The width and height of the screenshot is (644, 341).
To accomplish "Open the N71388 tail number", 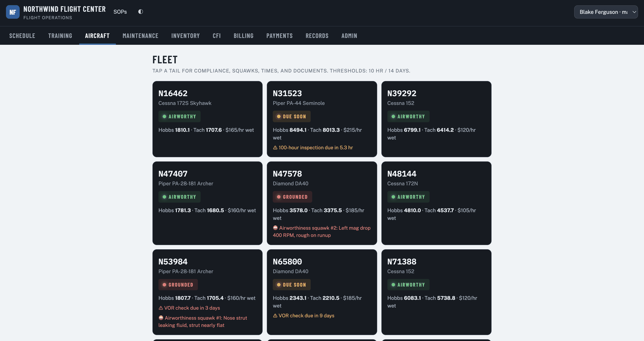I will coord(402,262).
